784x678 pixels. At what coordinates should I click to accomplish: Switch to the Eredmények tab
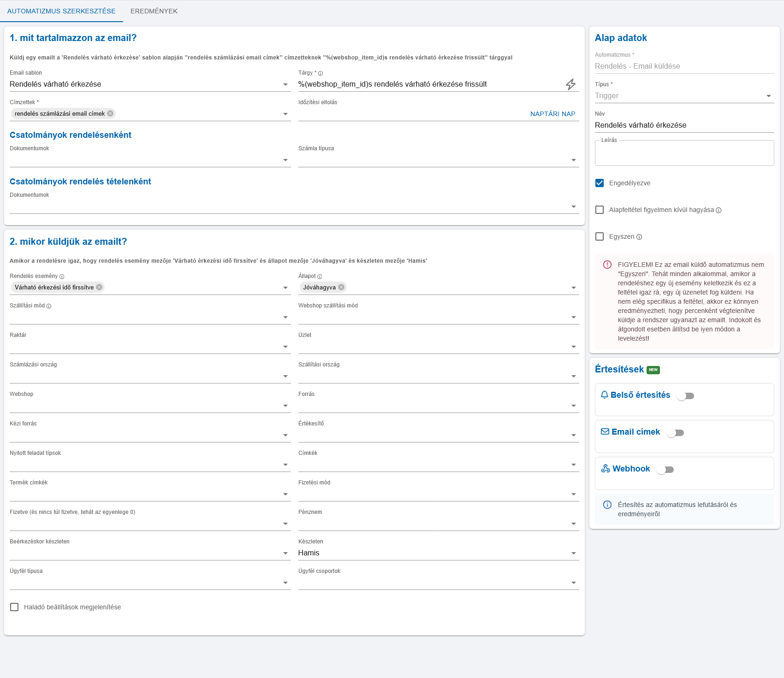[154, 11]
